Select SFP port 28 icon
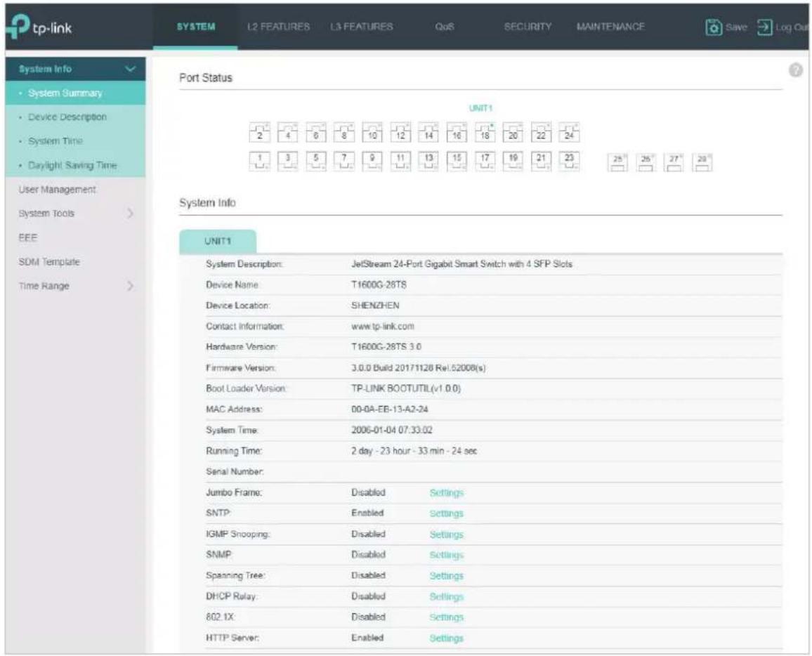The width and height of the screenshot is (812, 656). coord(702,162)
